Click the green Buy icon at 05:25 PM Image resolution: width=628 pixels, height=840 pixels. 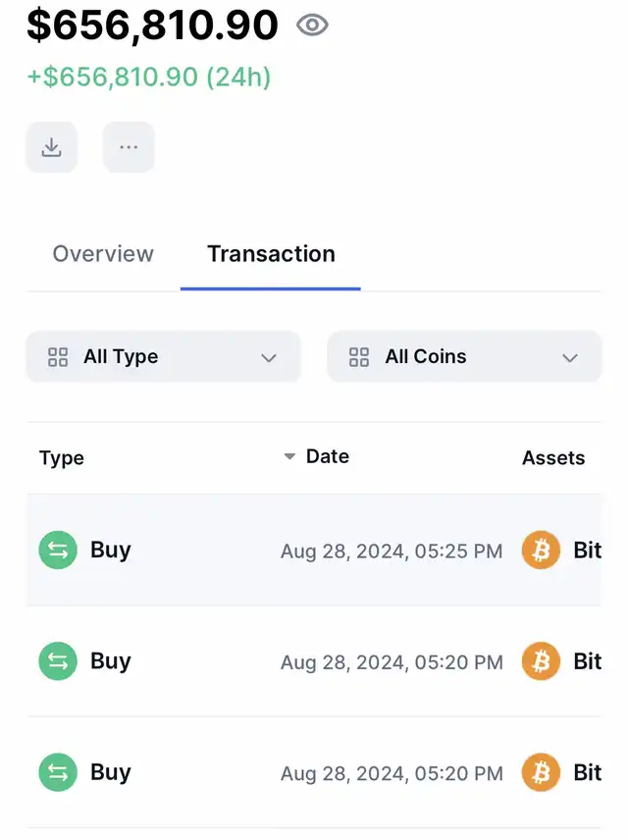pyautogui.click(x=58, y=551)
